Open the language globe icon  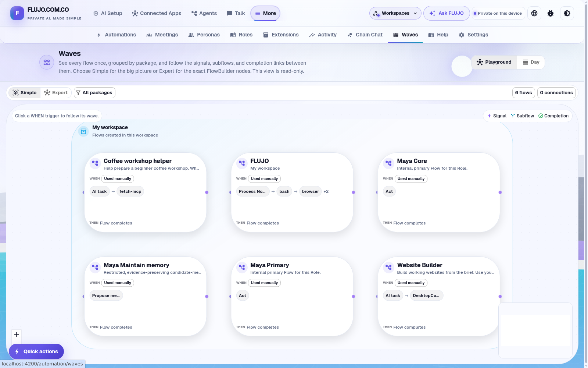534,13
